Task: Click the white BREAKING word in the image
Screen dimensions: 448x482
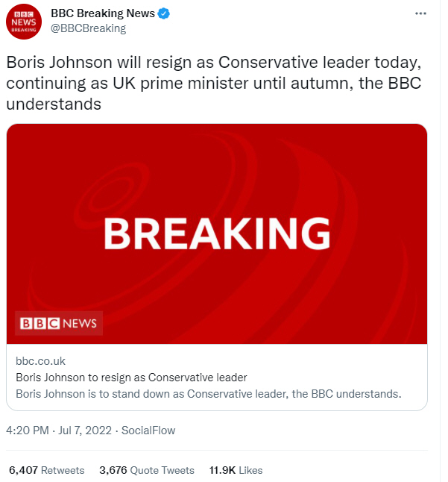Action: coord(216,234)
